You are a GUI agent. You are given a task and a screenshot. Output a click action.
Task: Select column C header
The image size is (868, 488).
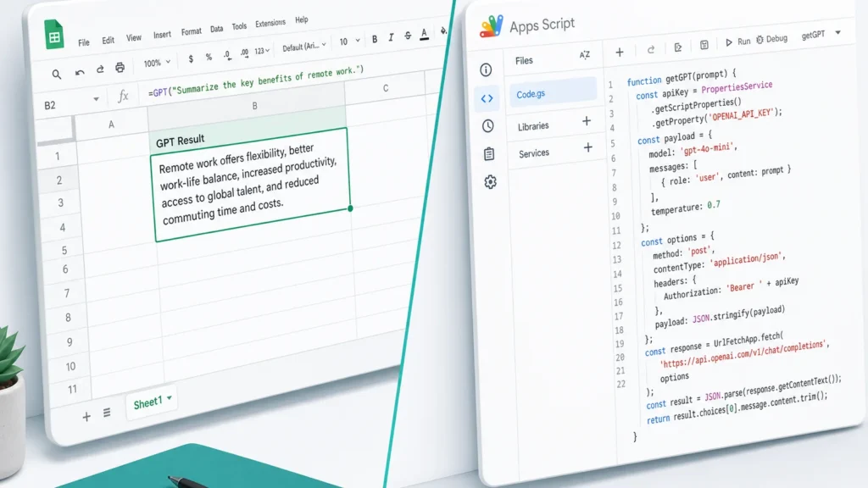click(x=386, y=88)
